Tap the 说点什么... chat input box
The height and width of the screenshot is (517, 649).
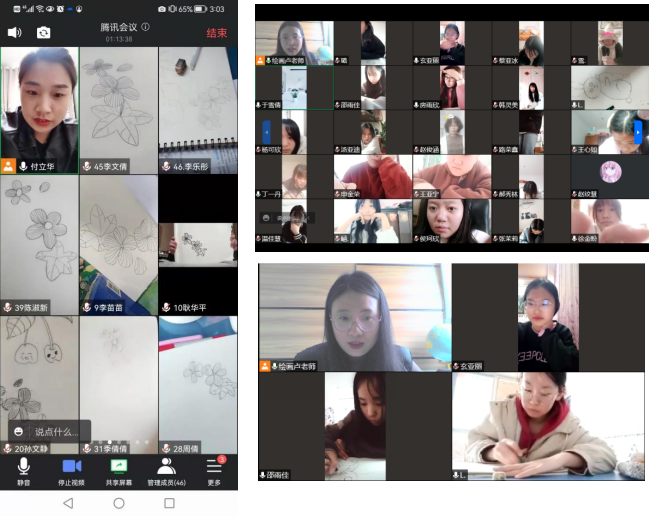coord(56,431)
